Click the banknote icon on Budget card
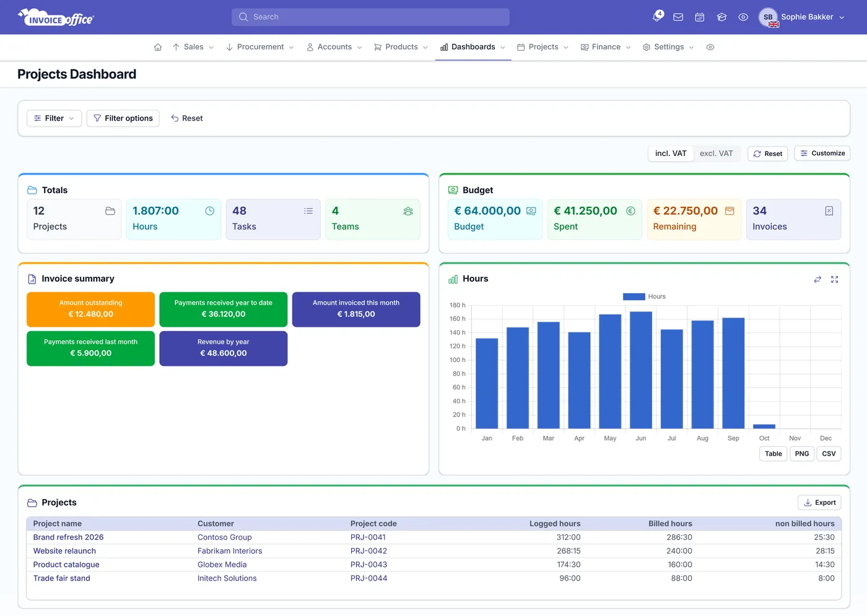The image size is (867, 616). click(531, 211)
